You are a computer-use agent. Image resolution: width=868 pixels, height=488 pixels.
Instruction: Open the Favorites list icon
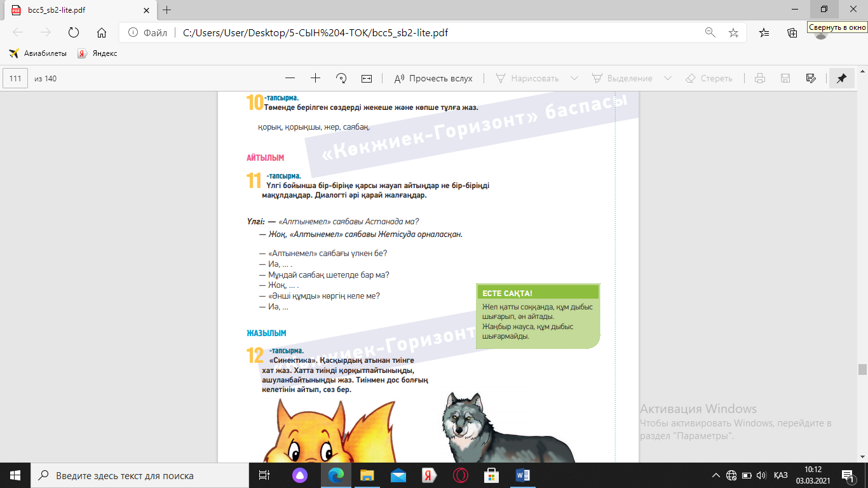tap(764, 33)
